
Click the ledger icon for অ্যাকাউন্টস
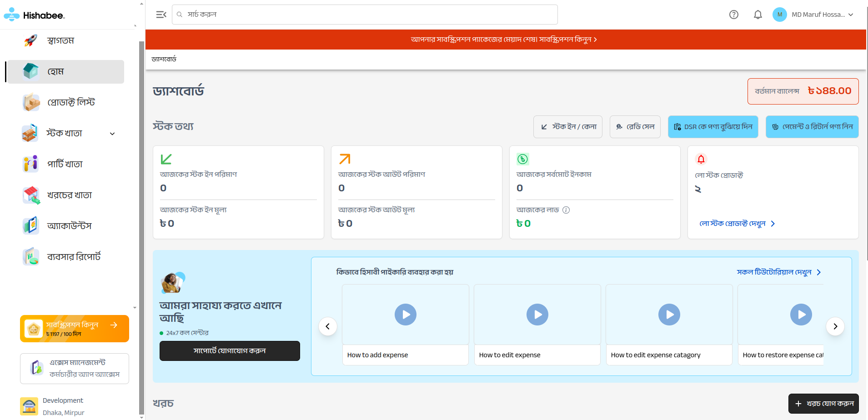[31, 226]
